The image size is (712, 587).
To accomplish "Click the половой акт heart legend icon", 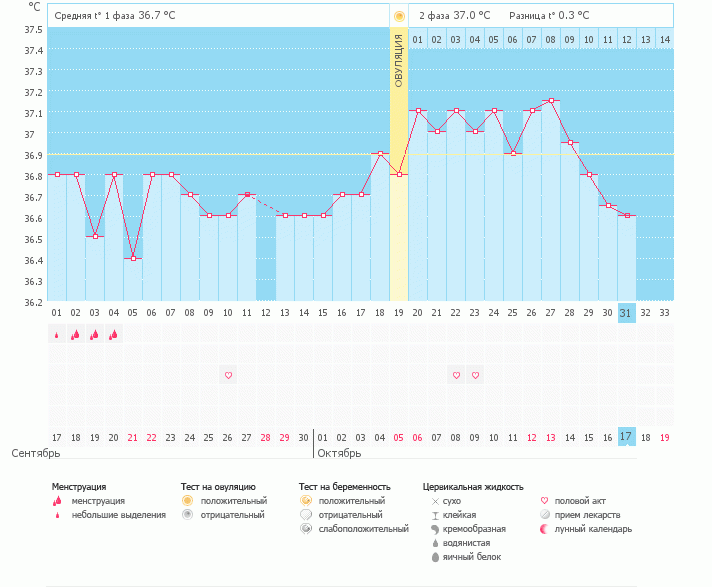I will (544, 501).
